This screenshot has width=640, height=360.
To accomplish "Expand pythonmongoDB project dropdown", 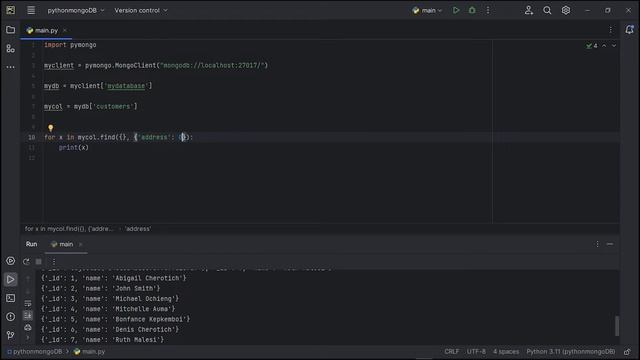I will click(76, 10).
